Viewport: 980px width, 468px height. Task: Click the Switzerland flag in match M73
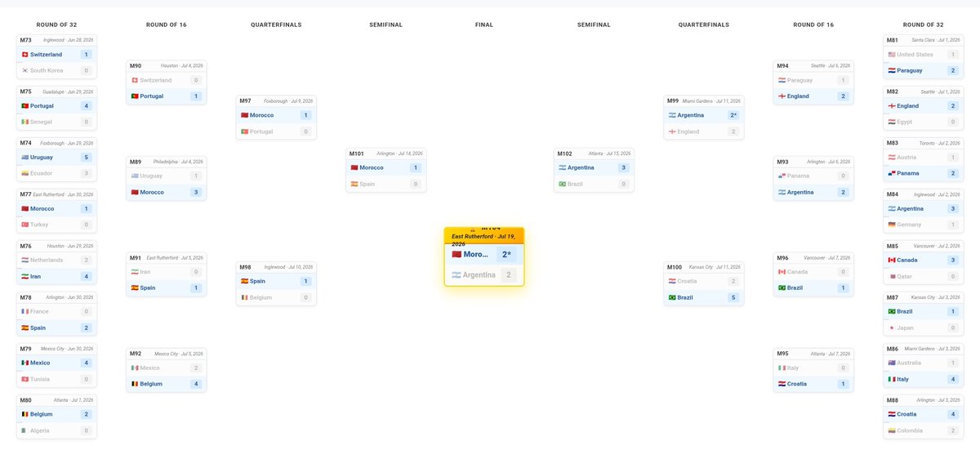point(25,55)
